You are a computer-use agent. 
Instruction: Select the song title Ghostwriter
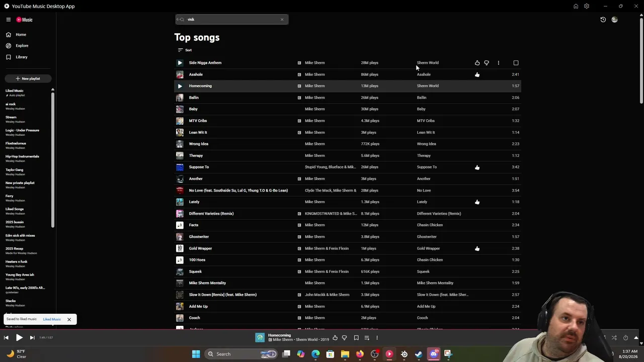click(x=199, y=237)
